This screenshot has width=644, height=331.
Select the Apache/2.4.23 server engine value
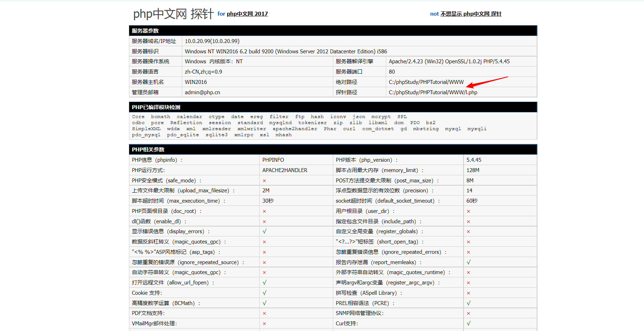(x=449, y=62)
